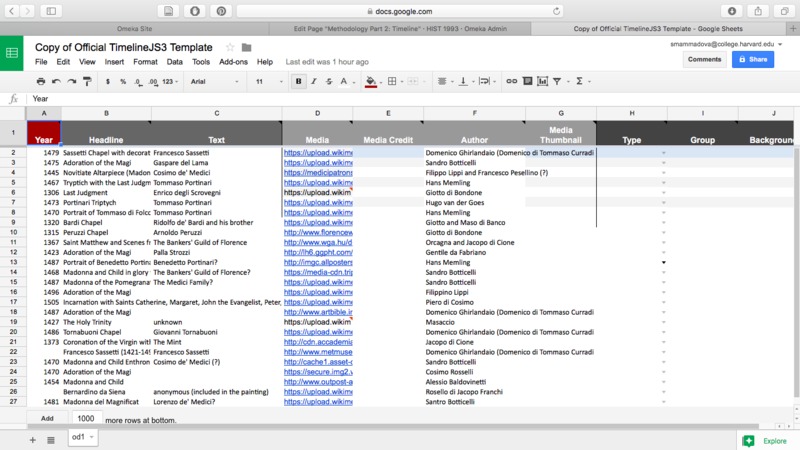This screenshot has height=450, width=800.
Task: Open a new browser tab
Action: point(793,29)
